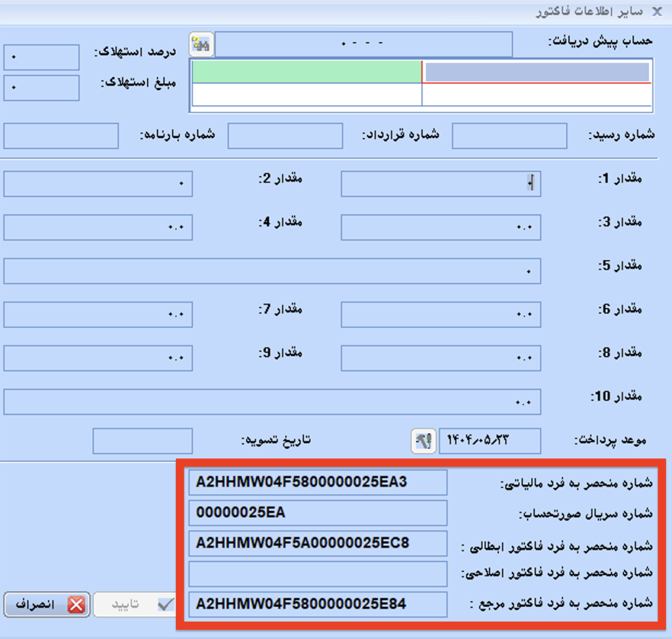Click the شماره بارنامه input field
Image resolution: width=672 pixels, height=639 pixels.
pyautogui.click(x=61, y=136)
